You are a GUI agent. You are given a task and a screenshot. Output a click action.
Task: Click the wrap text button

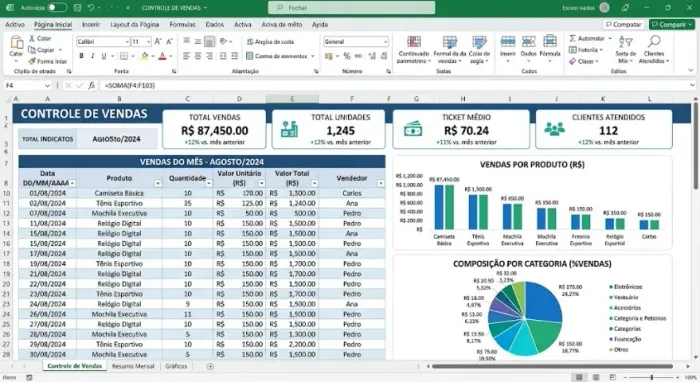[270, 42]
